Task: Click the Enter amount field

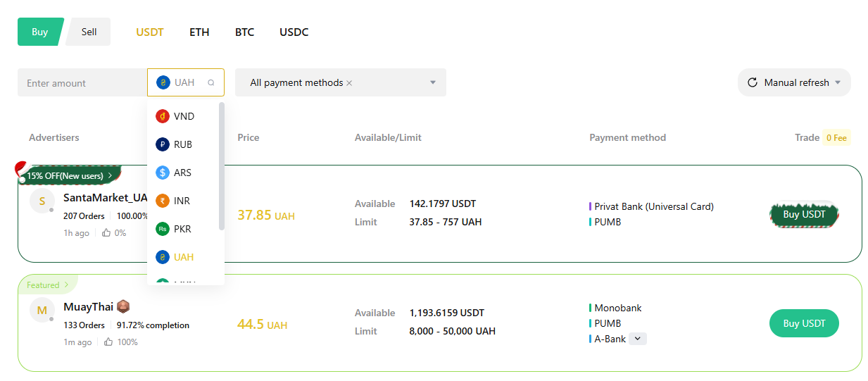Action: point(82,82)
